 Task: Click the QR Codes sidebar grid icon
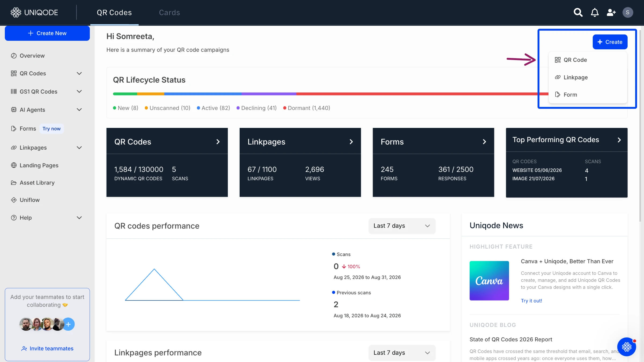point(14,73)
